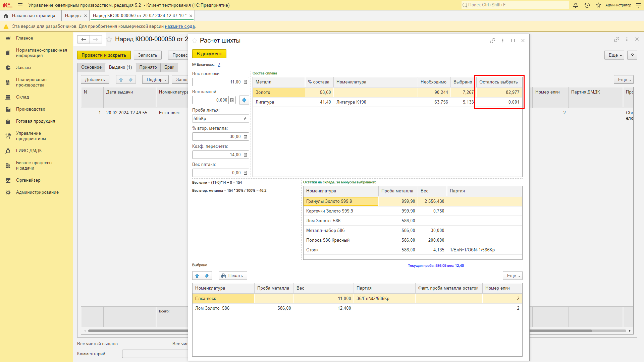Click the horizontal scrollbar of Наряд table
This screenshot has height=362, width=644.
point(560,331)
